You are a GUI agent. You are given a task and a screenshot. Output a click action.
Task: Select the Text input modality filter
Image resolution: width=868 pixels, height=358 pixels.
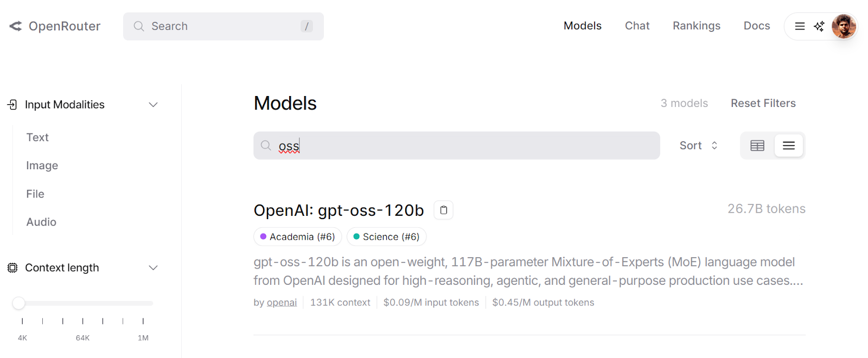(37, 137)
